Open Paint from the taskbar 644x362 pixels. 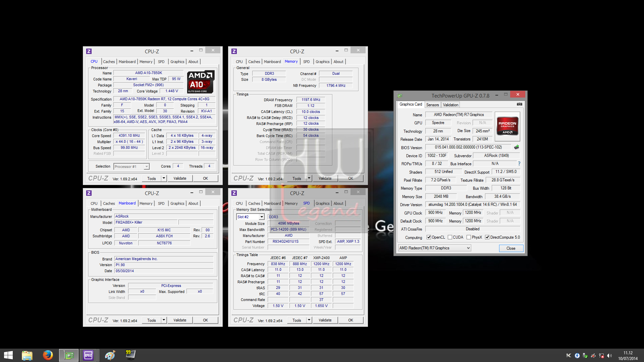pyautogui.click(x=110, y=355)
